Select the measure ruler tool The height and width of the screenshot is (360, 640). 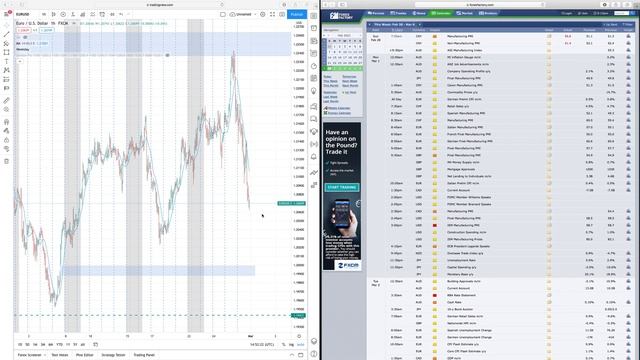coord(6,100)
